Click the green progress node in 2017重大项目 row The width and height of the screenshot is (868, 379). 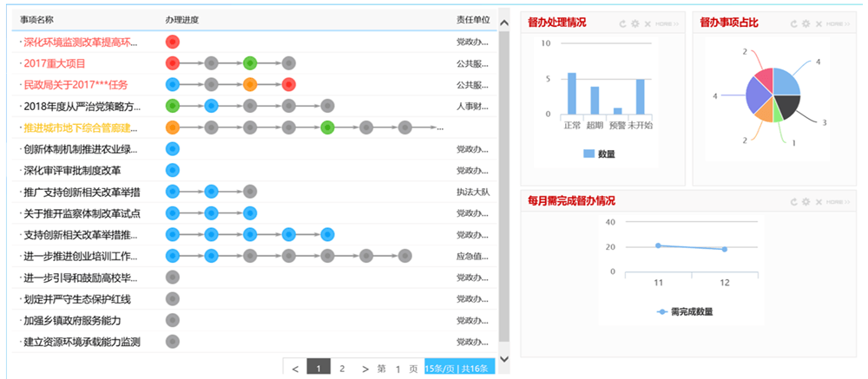point(250,62)
